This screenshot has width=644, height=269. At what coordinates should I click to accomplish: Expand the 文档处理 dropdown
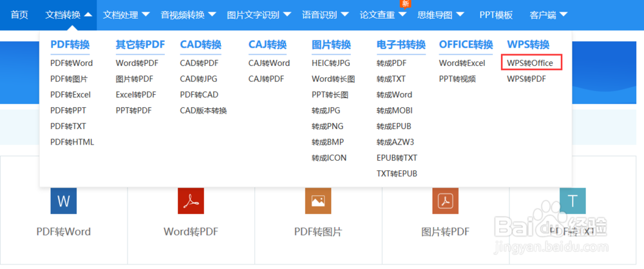coord(146,15)
